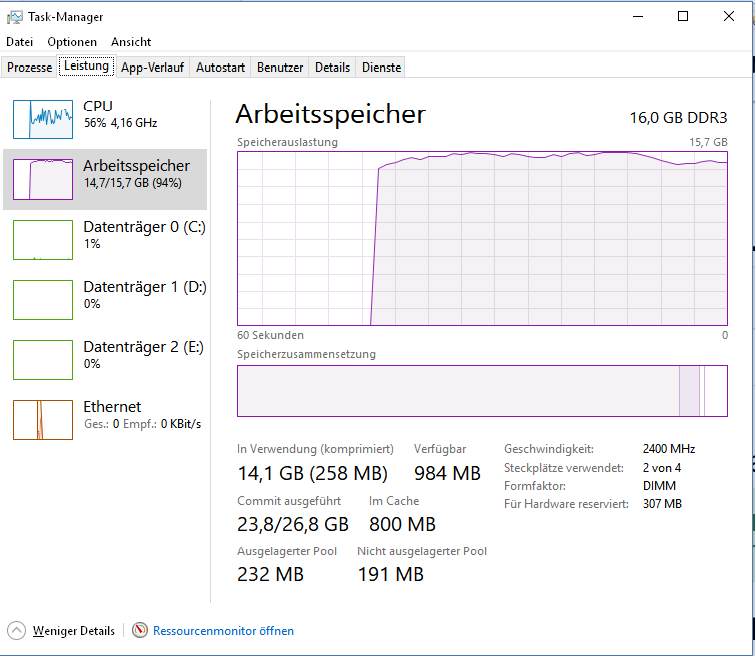Click the Speicherzusammensetzung memory composition bar

tap(482, 391)
